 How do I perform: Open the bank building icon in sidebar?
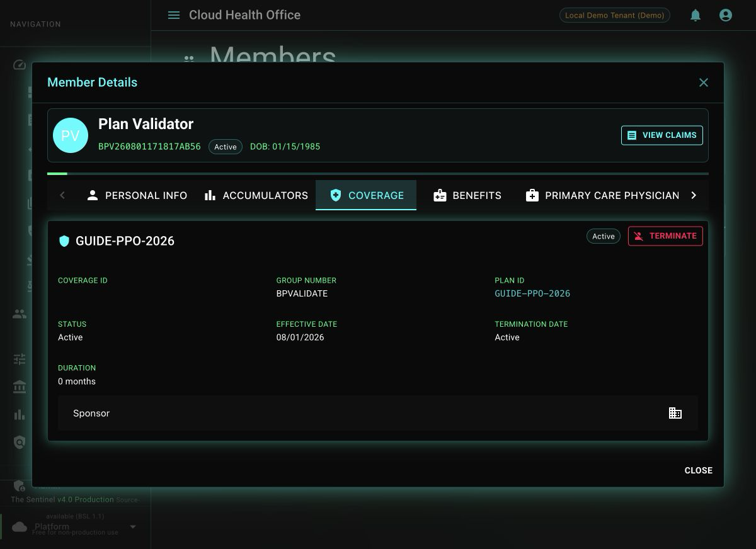click(20, 387)
